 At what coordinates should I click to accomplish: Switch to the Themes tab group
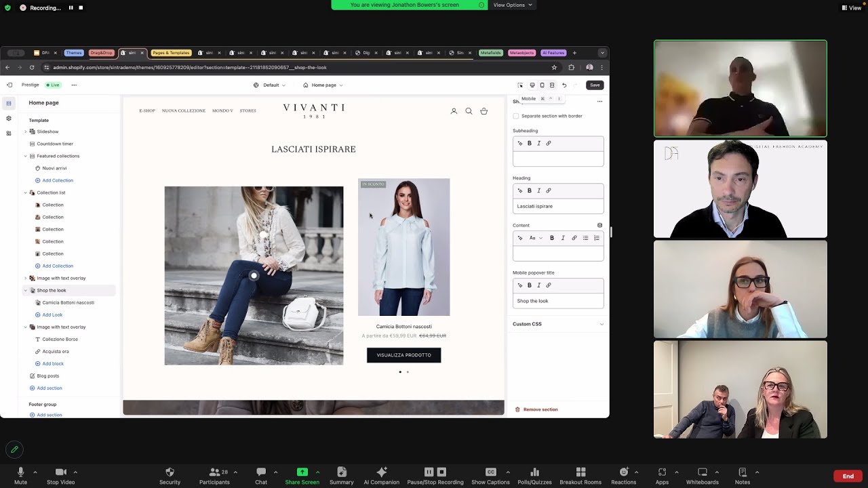click(74, 53)
